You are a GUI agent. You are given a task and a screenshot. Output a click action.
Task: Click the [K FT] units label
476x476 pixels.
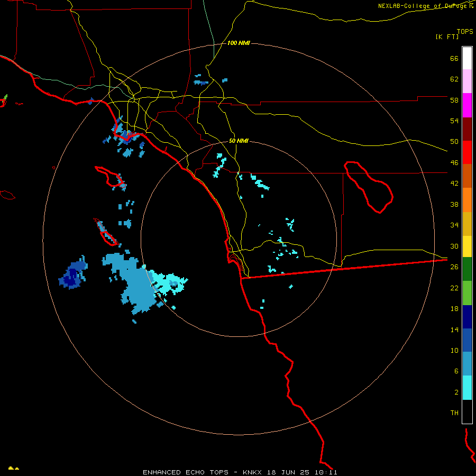(x=447, y=36)
